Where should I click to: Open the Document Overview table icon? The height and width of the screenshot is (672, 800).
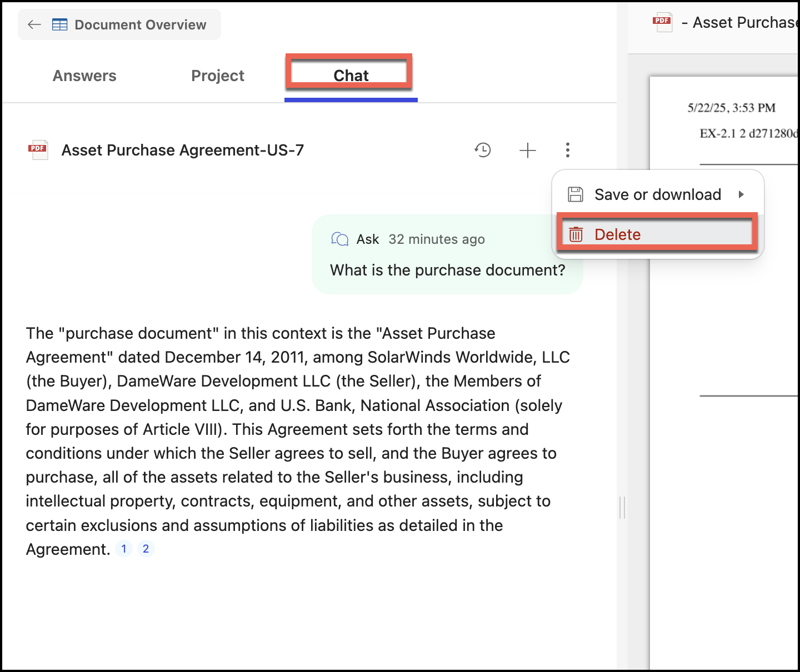(59, 24)
